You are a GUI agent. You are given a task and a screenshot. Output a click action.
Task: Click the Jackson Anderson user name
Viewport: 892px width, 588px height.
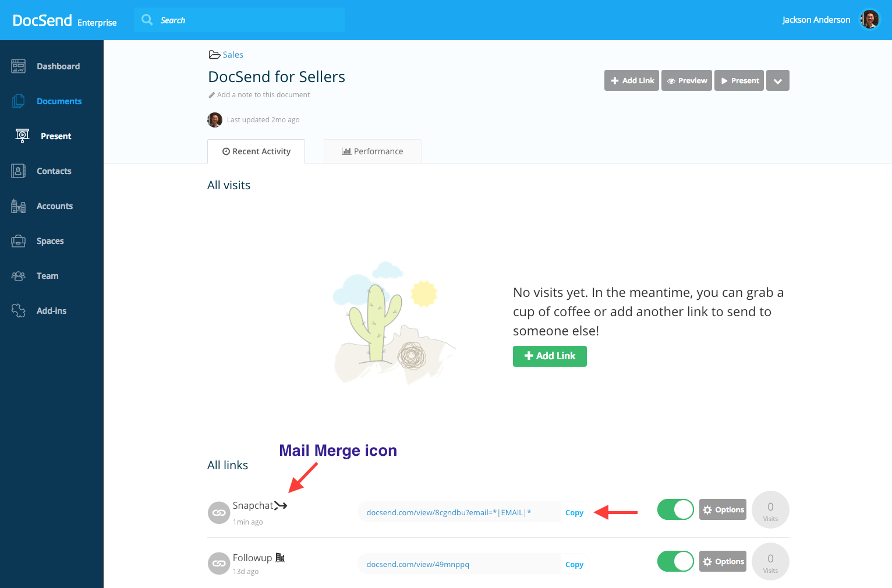coord(816,20)
